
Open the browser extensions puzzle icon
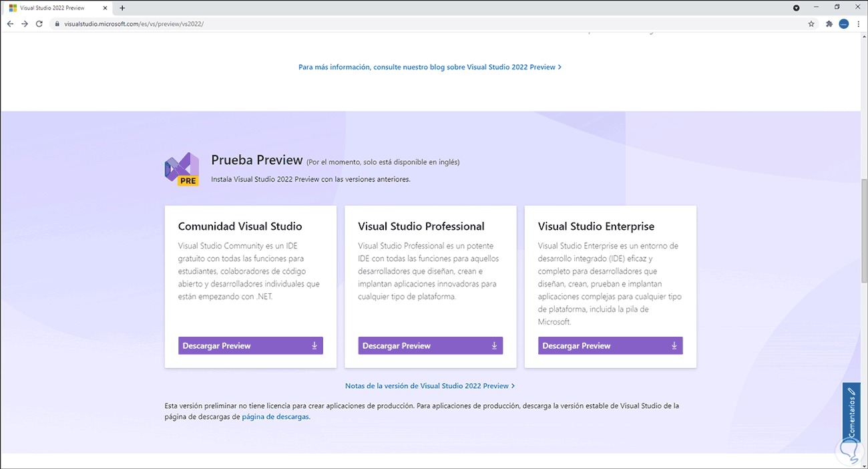pos(829,23)
